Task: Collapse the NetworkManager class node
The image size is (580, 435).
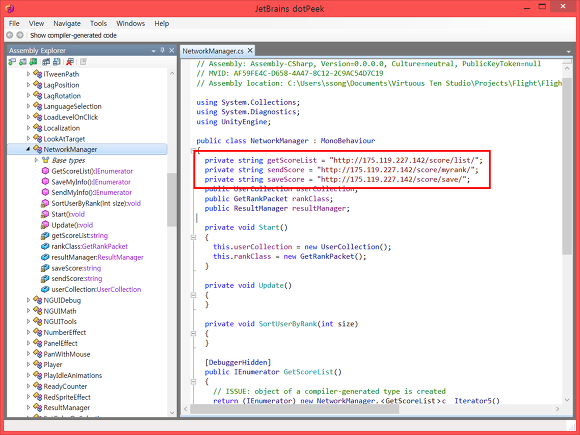Action: [28, 149]
